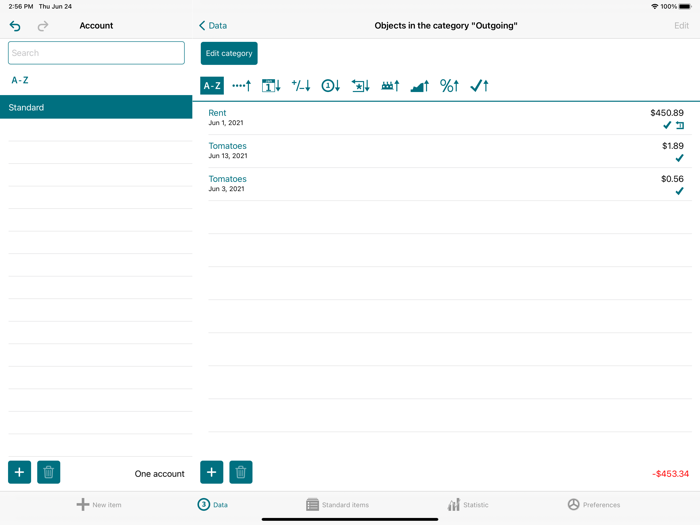Click the recurring icon on the Rent entry

(679, 125)
